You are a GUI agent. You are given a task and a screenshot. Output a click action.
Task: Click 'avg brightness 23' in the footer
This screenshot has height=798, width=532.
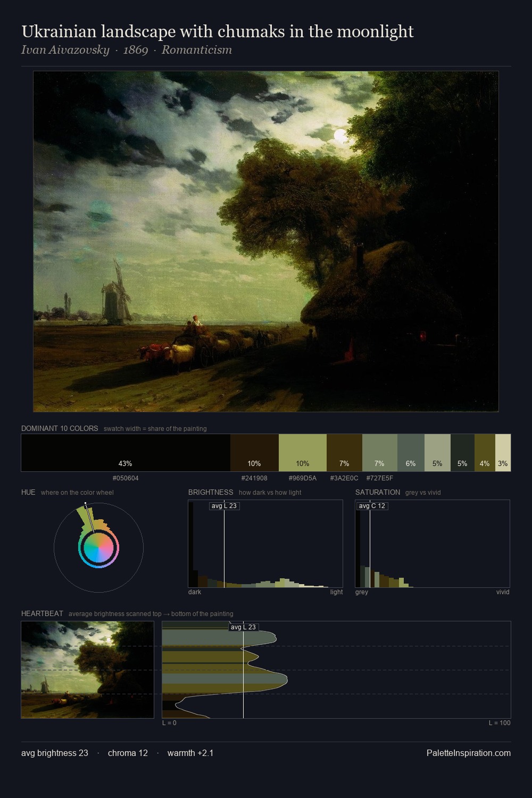[x=55, y=753]
